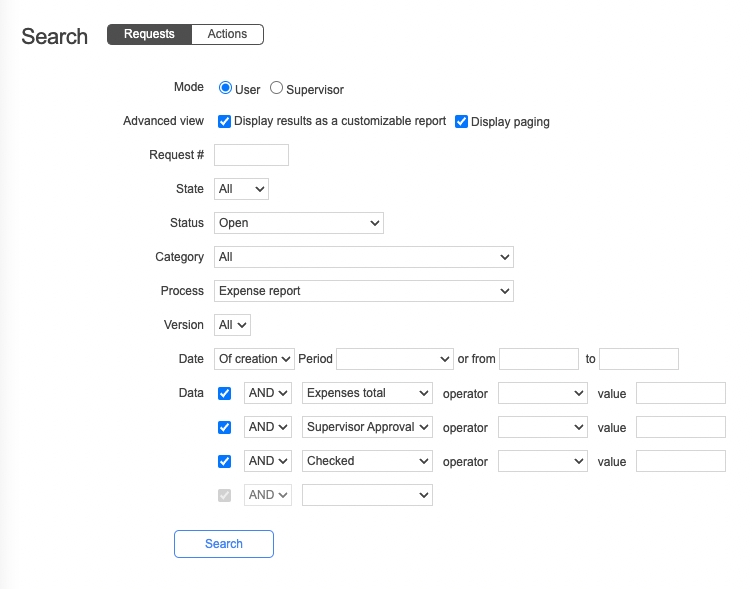Viewport: 752px width, 589px height.
Task: Select the Supervisor mode radio button
Action: click(x=277, y=89)
